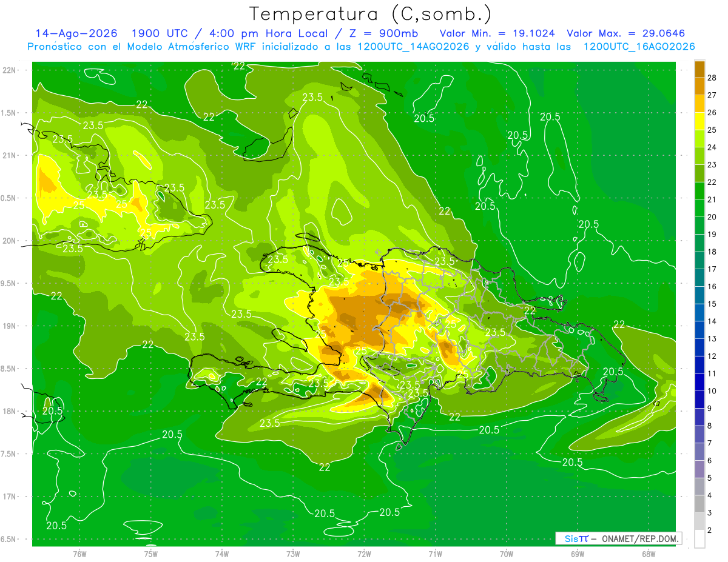Click latitude axis label 18N

10,412
